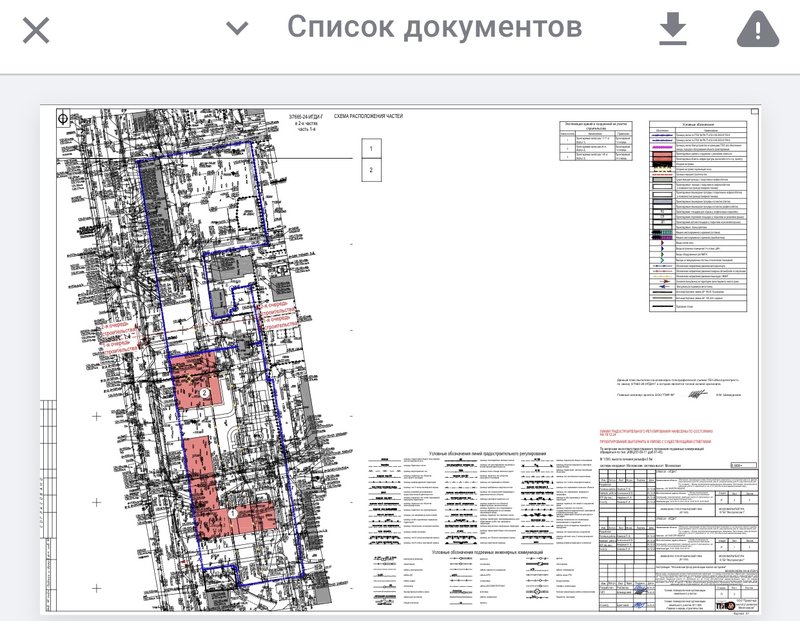Viewport: 800px width, 621px height.
Task: Click the heading for regulation line symbols
Action: click(487, 453)
